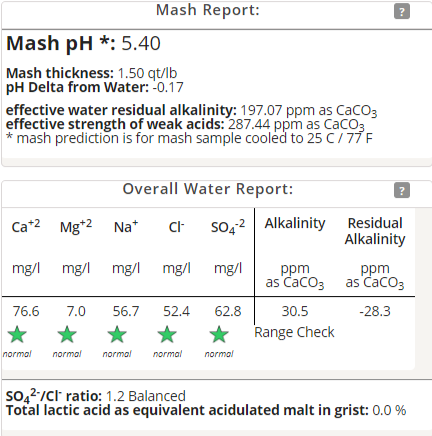Screen dimensions: 432x436
Task: Click the sulfate value 62.8
Action: coord(228,311)
